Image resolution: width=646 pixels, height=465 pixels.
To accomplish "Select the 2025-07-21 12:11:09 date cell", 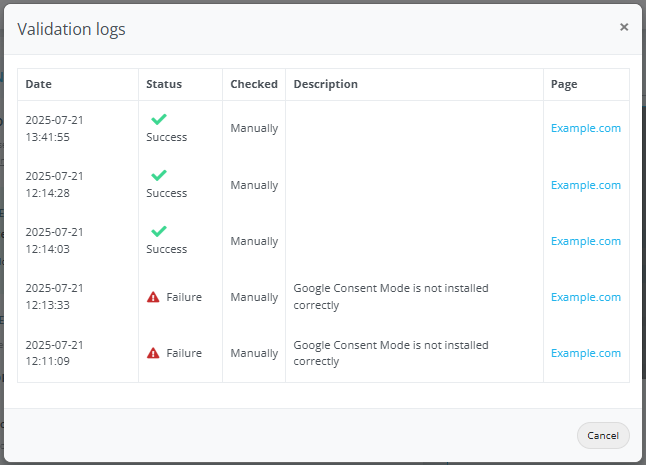I will [x=54, y=353].
